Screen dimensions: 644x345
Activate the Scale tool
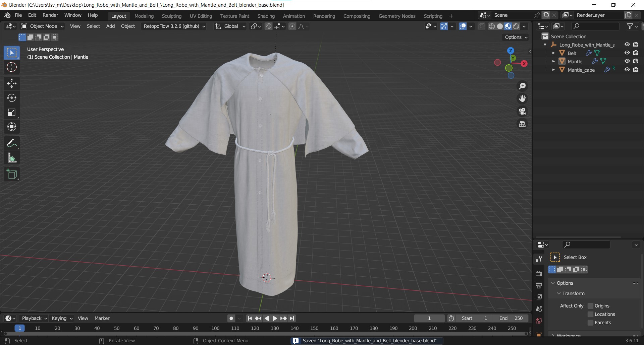pyautogui.click(x=12, y=112)
